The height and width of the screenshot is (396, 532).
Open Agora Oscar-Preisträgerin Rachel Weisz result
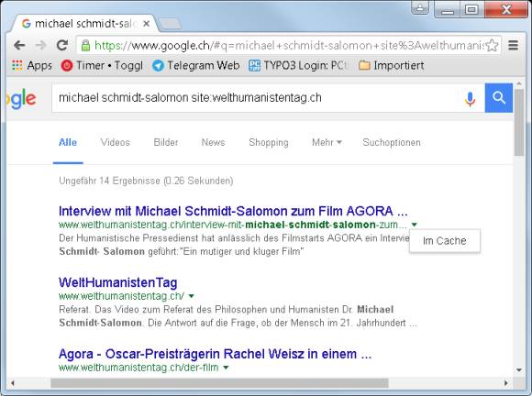[216, 354]
